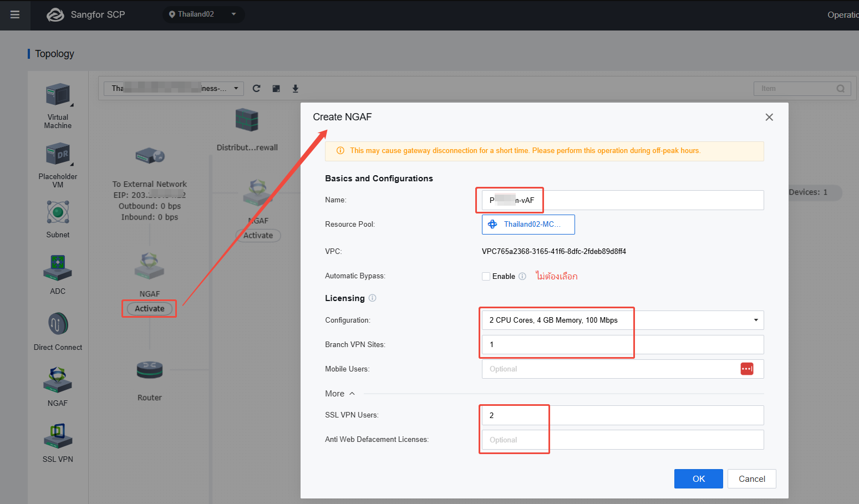Click the red icon in Mobile Users field
The height and width of the screenshot is (504, 859).
747,369
